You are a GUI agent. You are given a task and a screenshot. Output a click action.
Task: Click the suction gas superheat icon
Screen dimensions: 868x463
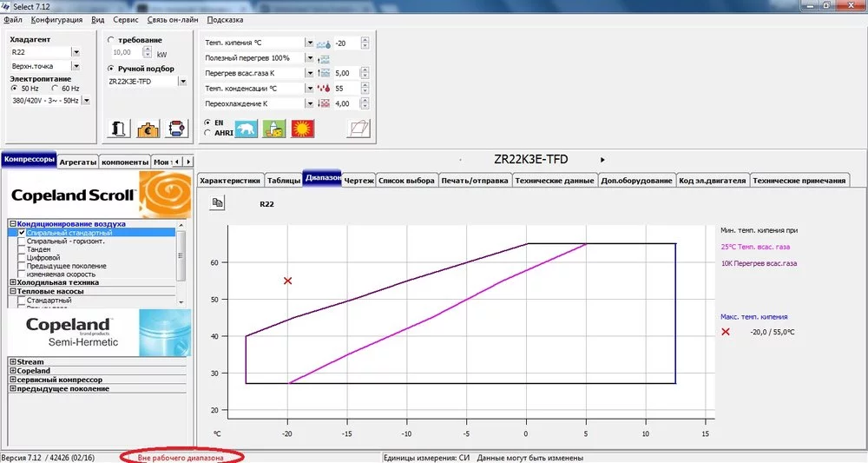point(325,73)
